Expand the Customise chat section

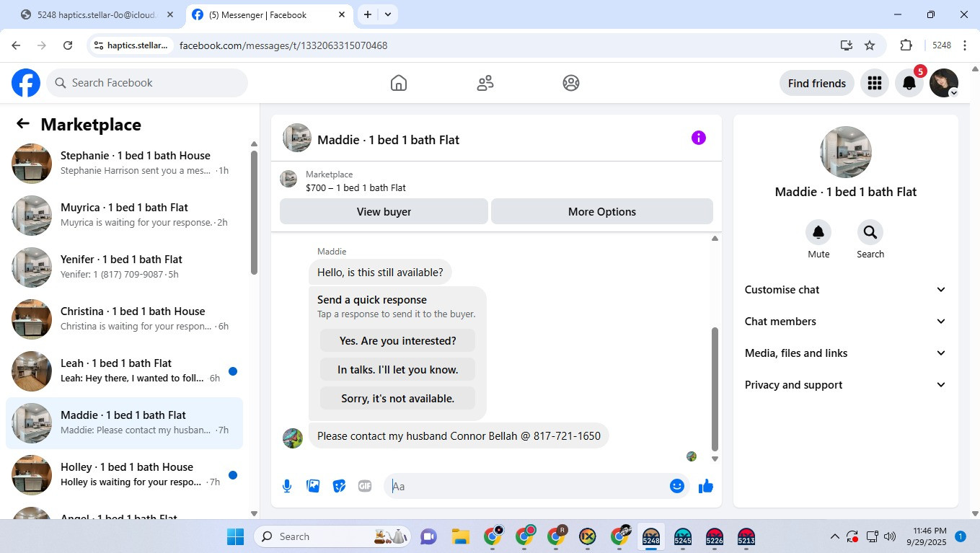tap(845, 290)
